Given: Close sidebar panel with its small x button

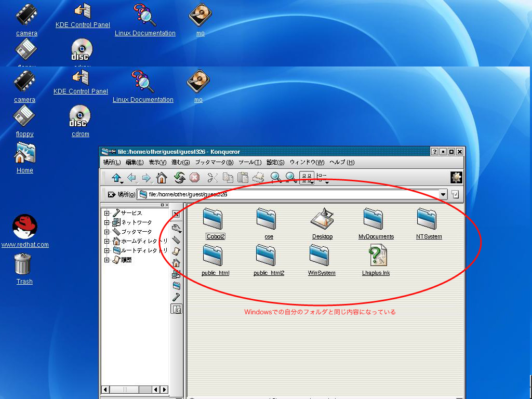Looking at the screenshot, I should click(x=167, y=205).
